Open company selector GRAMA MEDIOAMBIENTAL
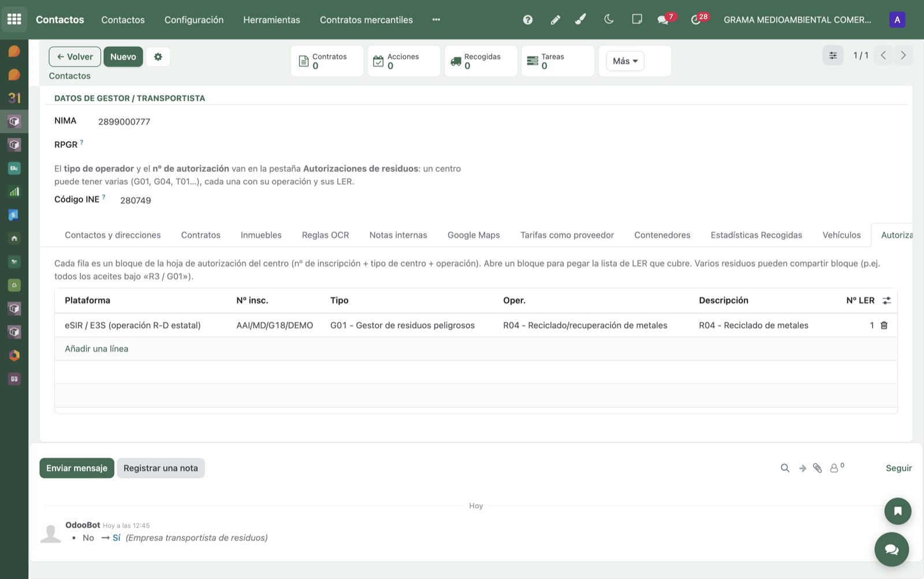 [x=797, y=20]
